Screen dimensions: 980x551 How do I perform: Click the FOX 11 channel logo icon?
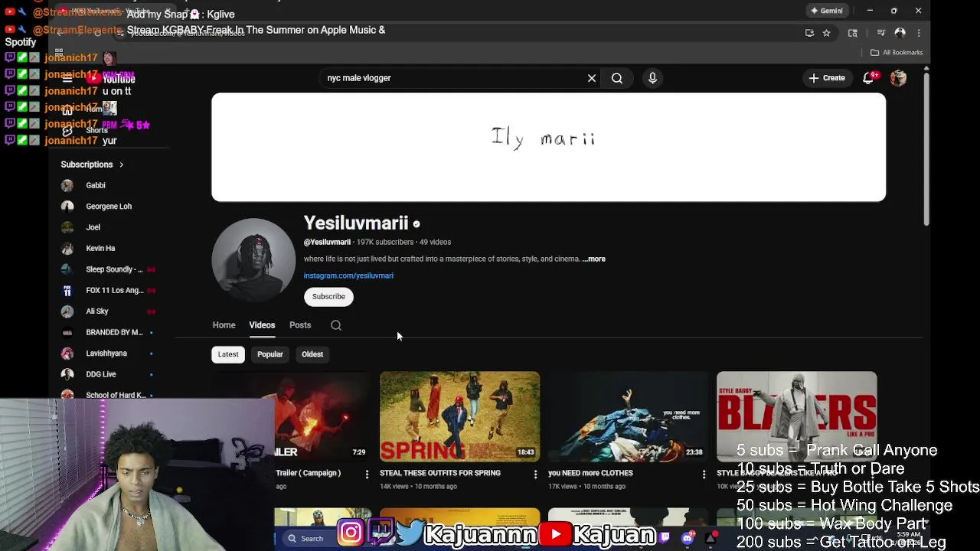(x=67, y=290)
